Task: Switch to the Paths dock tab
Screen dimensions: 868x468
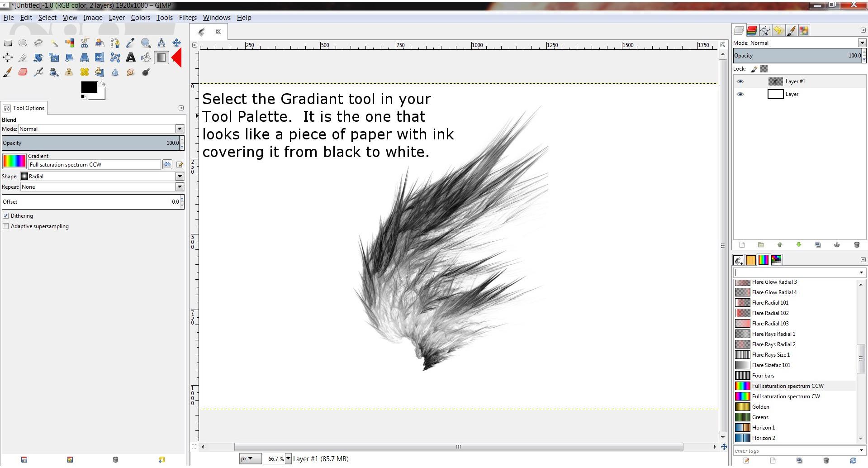Action: tap(765, 31)
